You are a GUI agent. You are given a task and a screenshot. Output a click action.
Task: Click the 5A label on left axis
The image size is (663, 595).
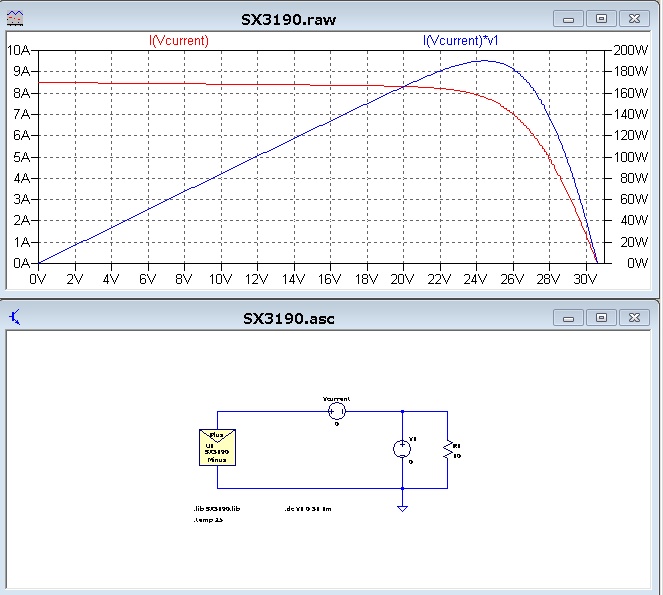coord(22,157)
